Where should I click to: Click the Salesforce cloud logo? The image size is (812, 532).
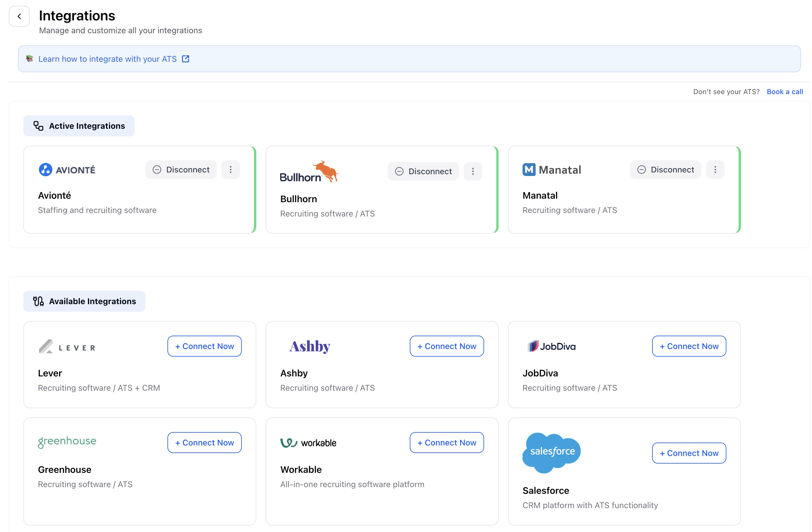pos(551,452)
